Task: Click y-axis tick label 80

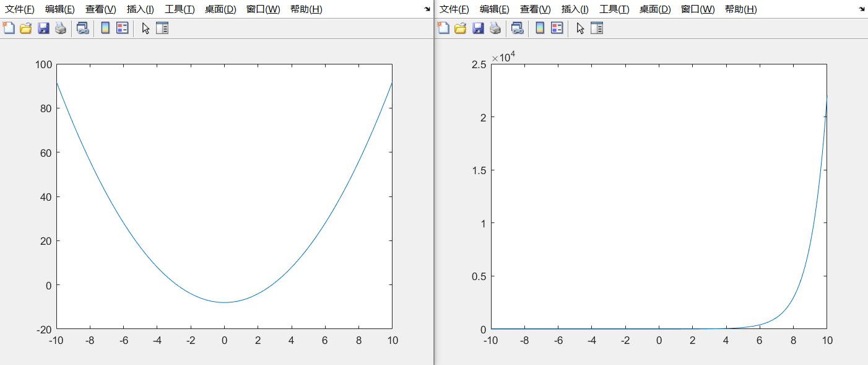Action: point(45,108)
